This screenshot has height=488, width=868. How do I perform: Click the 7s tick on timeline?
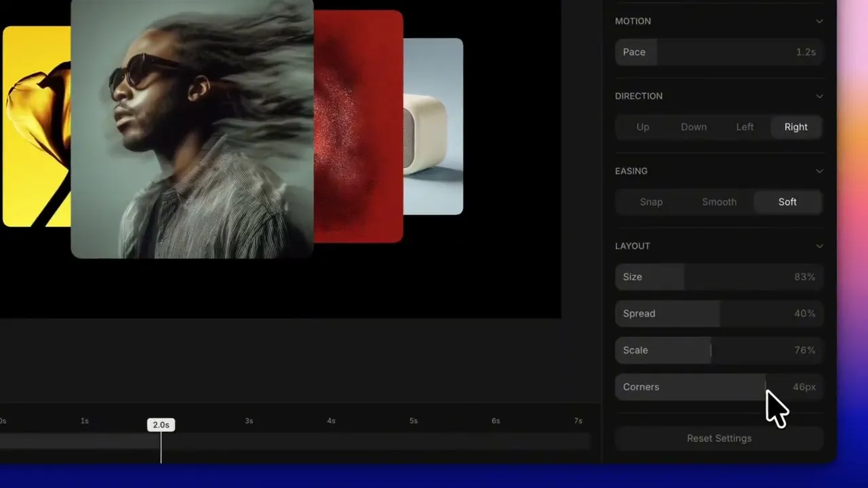click(578, 421)
